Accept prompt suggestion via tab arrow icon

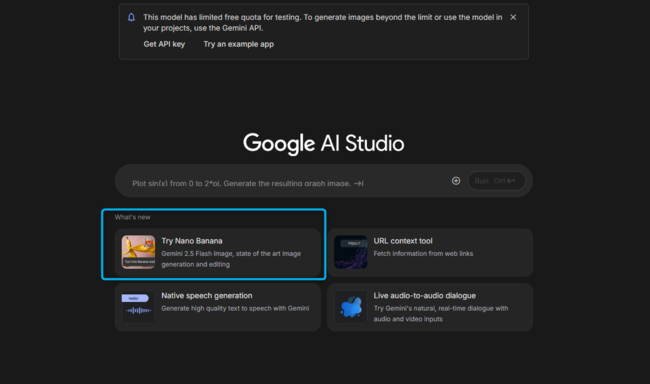coord(359,183)
